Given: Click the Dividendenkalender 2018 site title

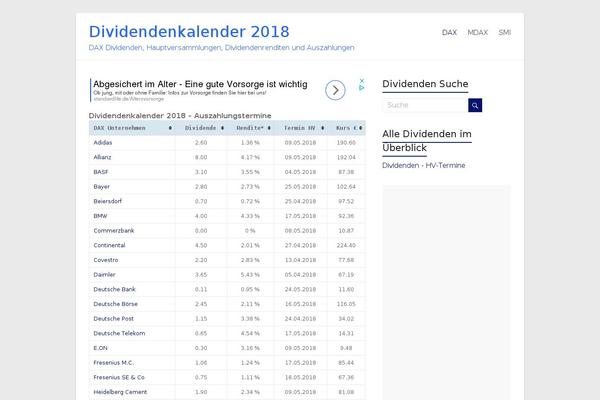Looking at the screenshot, I should point(189,32).
